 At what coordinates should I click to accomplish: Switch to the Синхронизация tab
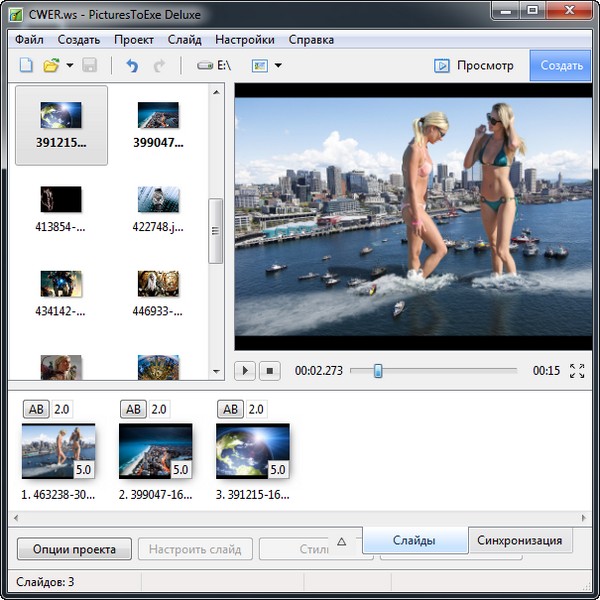click(x=519, y=541)
